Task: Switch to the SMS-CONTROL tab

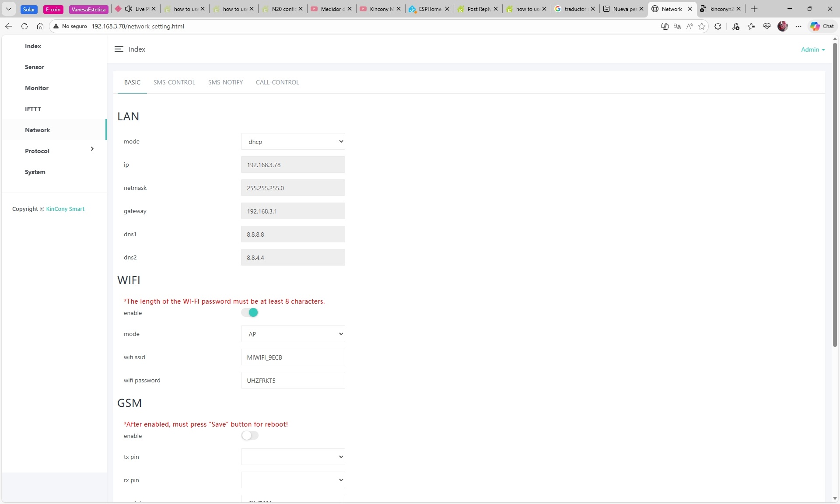Action: (174, 82)
